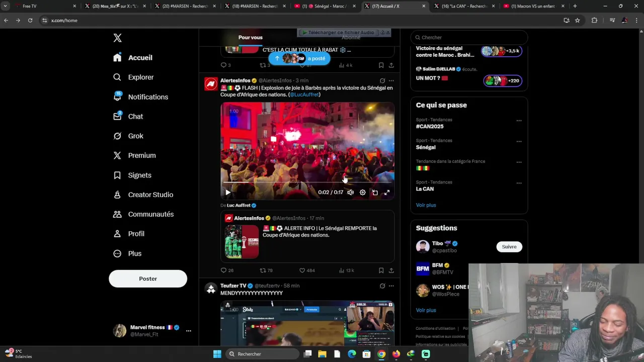This screenshot has width=644, height=362.
Task: Reply to the AlertesInfos Barbès post
Action: coord(224,270)
